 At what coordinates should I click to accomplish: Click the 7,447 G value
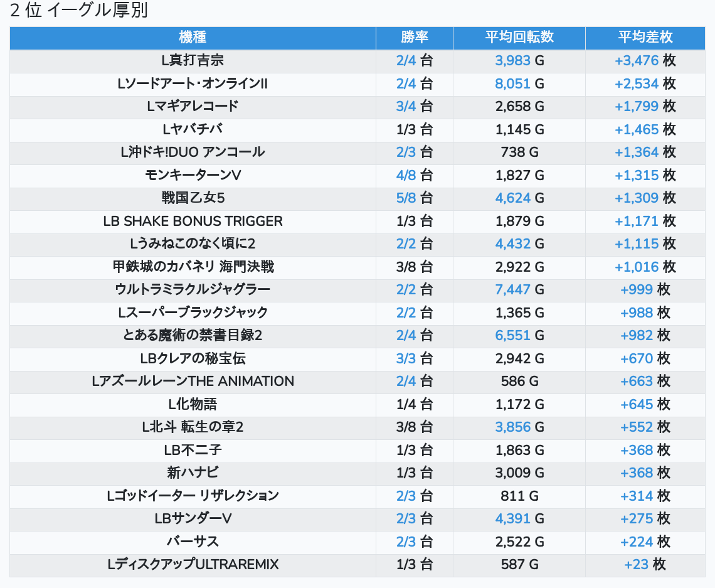click(519, 290)
